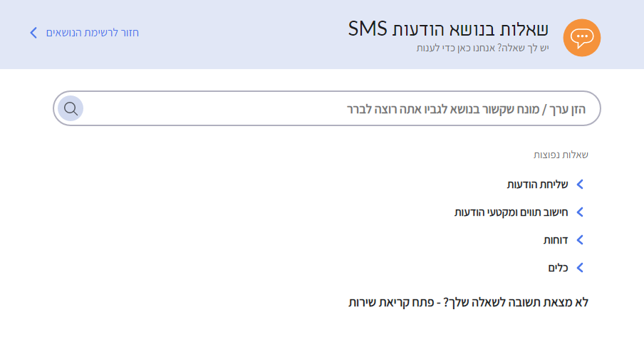Click the orange chat bubble icon
644x342 pixels.
tap(581, 37)
